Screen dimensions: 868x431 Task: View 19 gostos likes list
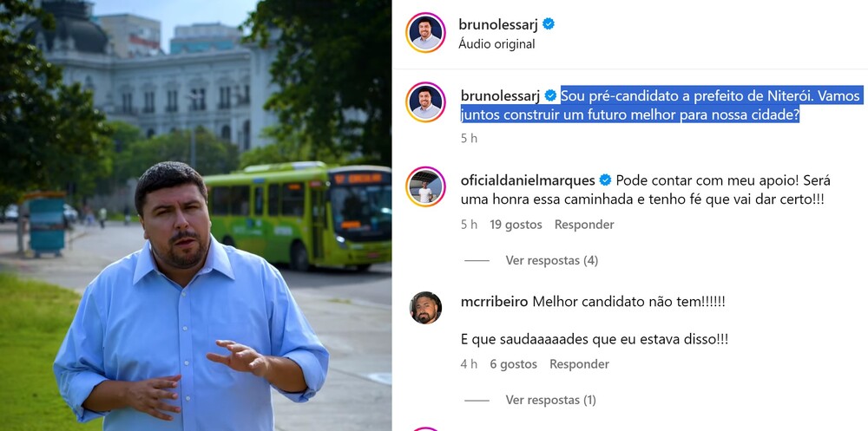pos(516,225)
